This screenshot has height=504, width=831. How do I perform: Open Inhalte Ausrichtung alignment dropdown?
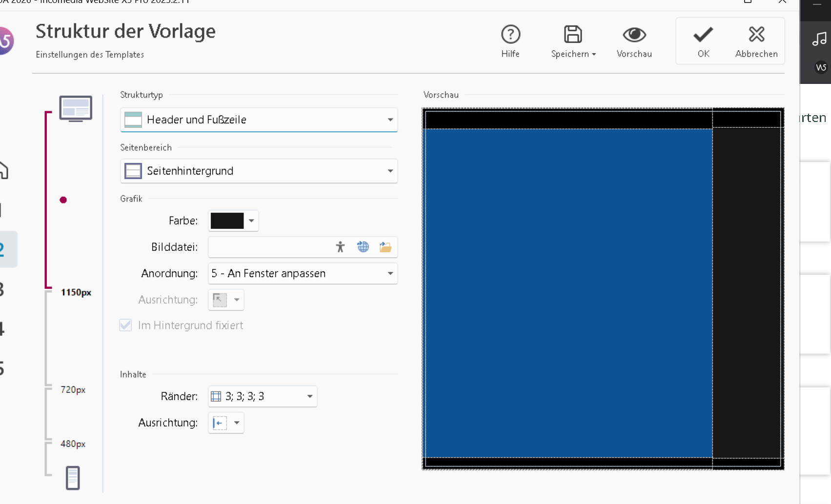click(237, 423)
